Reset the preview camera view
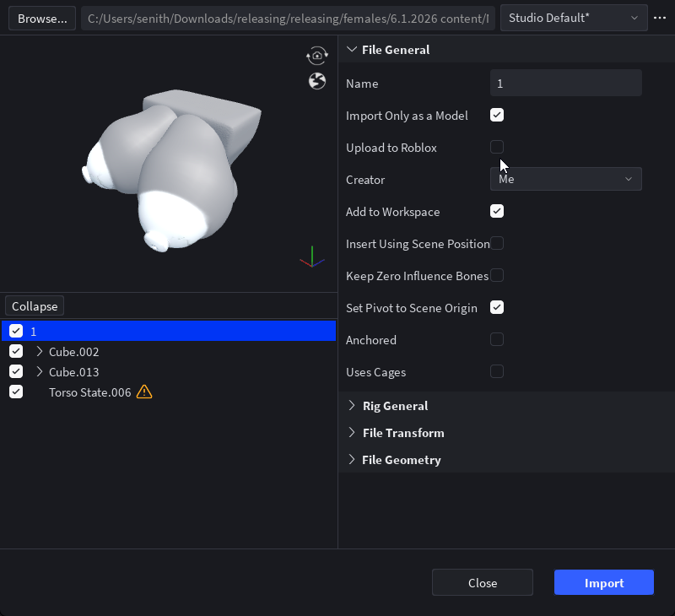Viewport: 675px width, 616px height. pos(317,56)
